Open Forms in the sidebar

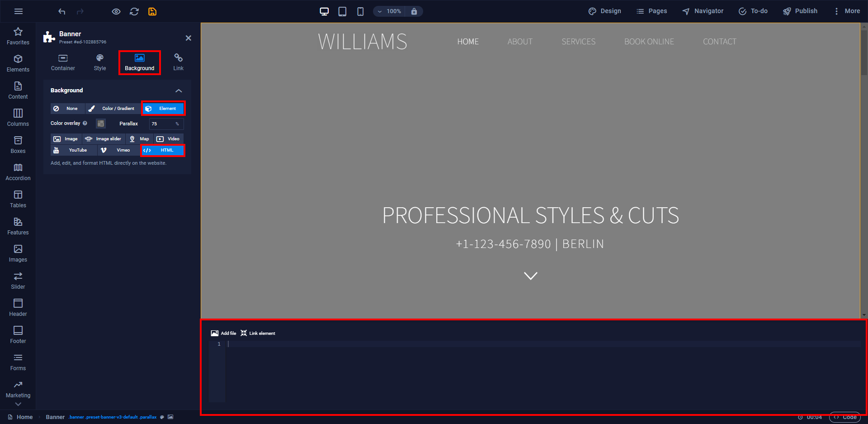pyautogui.click(x=18, y=362)
